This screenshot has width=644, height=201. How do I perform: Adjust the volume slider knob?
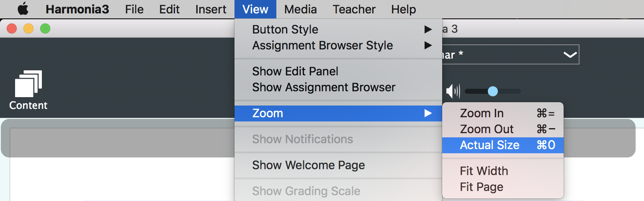pyautogui.click(x=493, y=91)
